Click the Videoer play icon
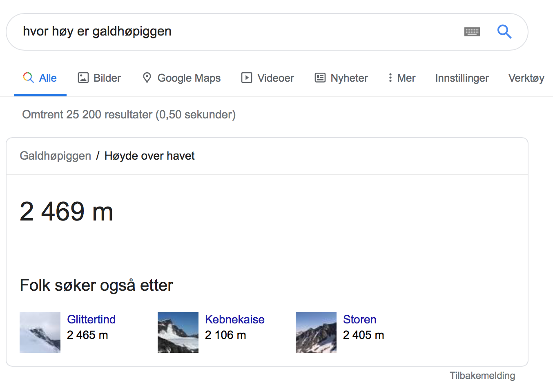The height and width of the screenshot is (392, 553). [x=247, y=78]
